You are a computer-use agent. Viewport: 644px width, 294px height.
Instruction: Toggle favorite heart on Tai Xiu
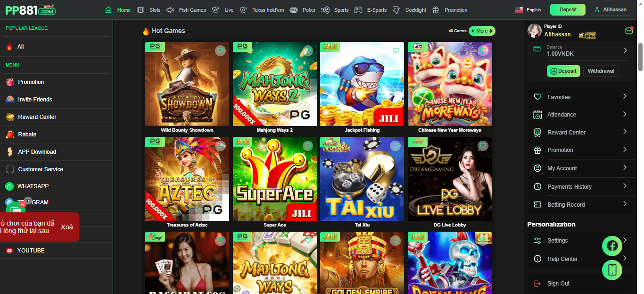pyautogui.click(x=396, y=146)
